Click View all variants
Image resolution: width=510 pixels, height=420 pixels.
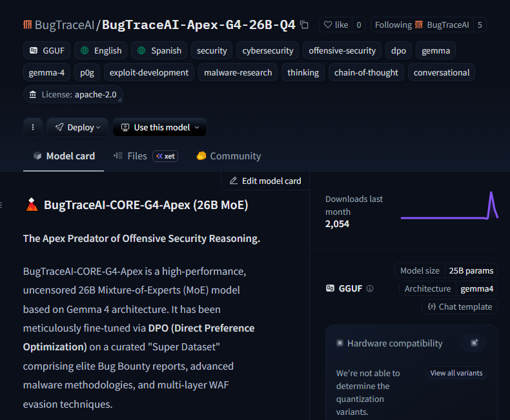[x=456, y=373]
